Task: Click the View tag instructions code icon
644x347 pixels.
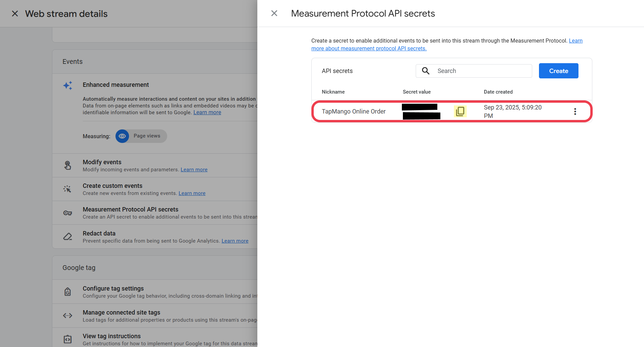Action: pyautogui.click(x=68, y=339)
